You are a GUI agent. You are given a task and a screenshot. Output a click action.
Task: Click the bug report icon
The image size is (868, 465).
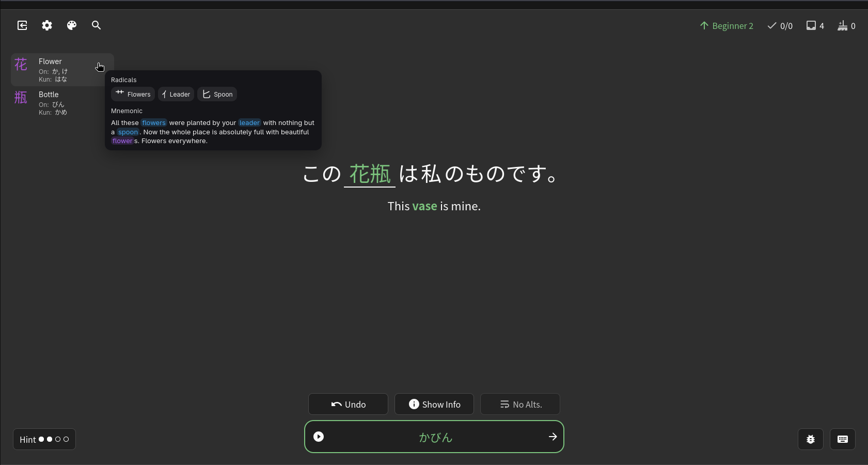click(810, 439)
